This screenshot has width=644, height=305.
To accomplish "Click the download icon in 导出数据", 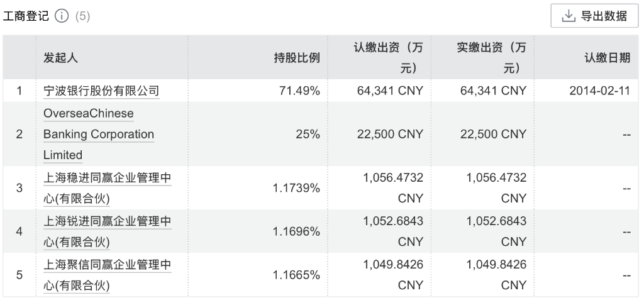I will pos(569,16).
